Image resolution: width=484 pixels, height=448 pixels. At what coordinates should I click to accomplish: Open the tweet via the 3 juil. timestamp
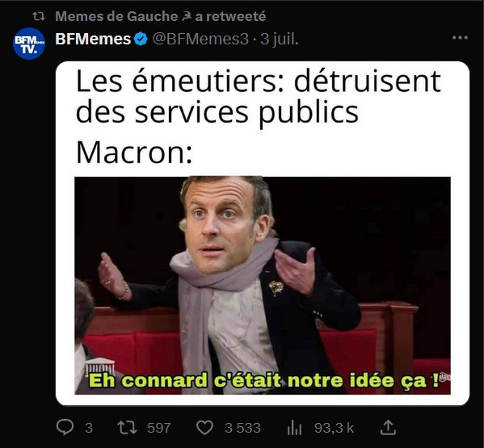[x=280, y=40]
